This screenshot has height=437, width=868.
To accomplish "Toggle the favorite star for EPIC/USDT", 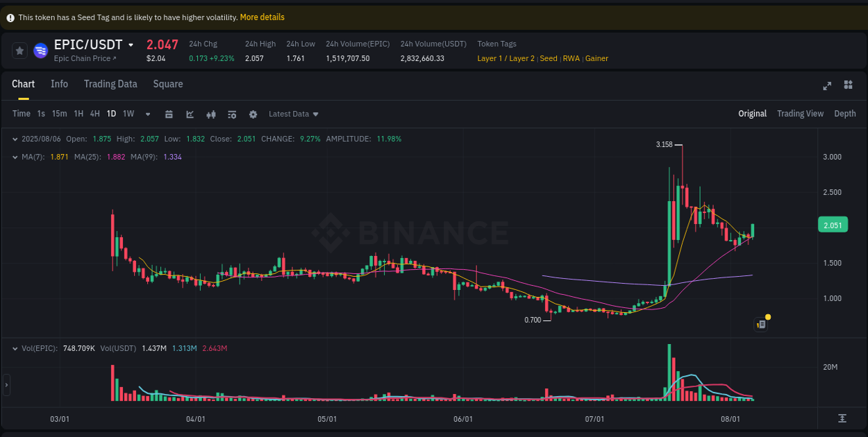I will (x=19, y=51).
